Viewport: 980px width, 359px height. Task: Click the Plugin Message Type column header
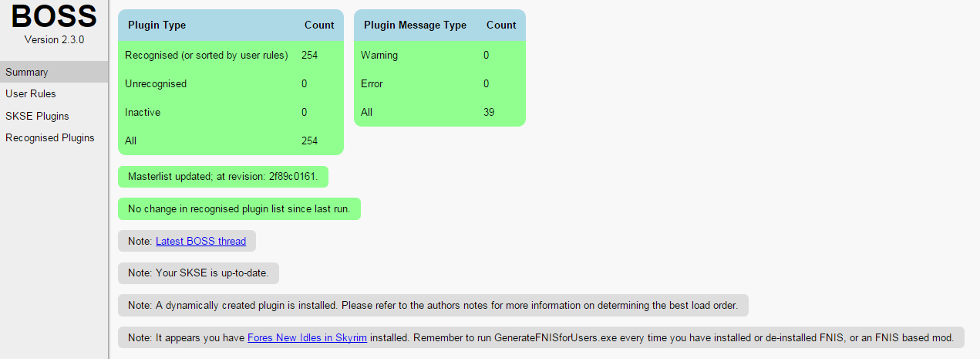point(415,25)
